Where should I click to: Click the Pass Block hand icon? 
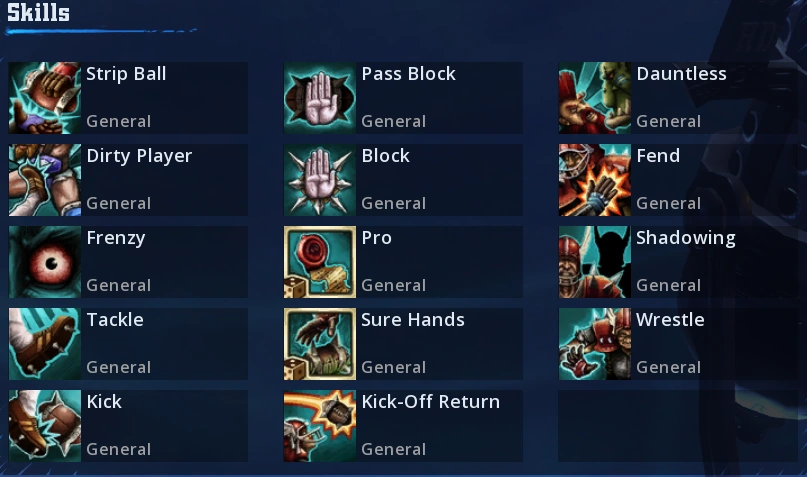(320, 98)
